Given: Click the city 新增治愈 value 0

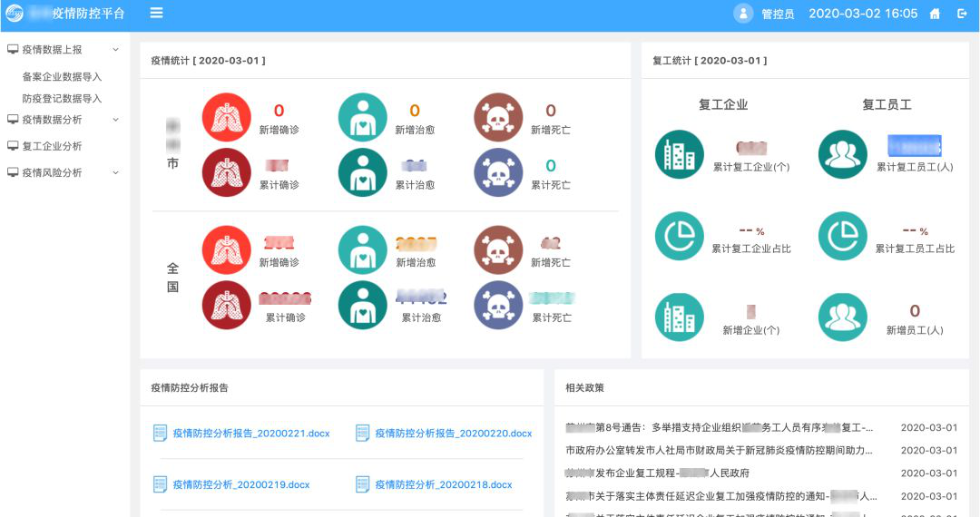Looking at the screenshot, I should 415,111.
